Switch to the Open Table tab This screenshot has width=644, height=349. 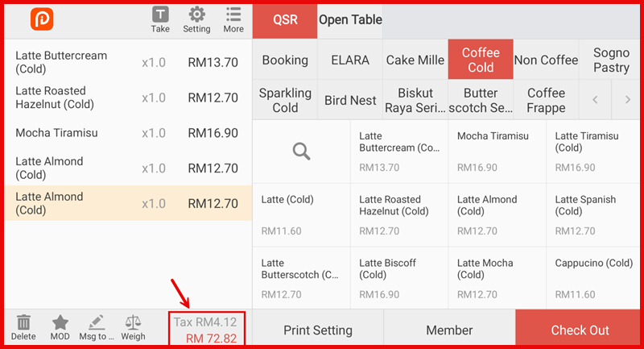point(350,19)
